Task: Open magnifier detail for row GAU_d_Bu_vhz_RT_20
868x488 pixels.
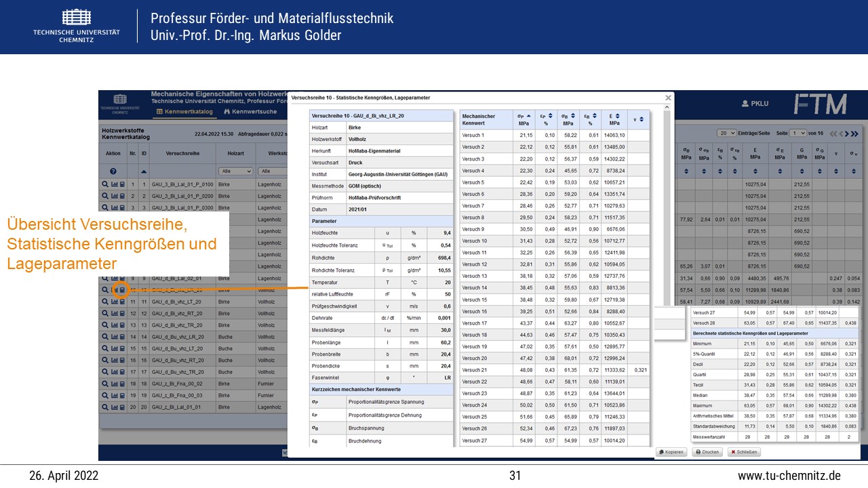Action: [105, 360]
